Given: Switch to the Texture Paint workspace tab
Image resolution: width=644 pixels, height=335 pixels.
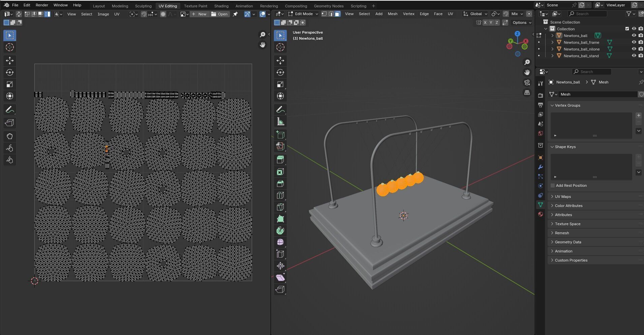Looking at the screenshot, I should pos(195,6).
